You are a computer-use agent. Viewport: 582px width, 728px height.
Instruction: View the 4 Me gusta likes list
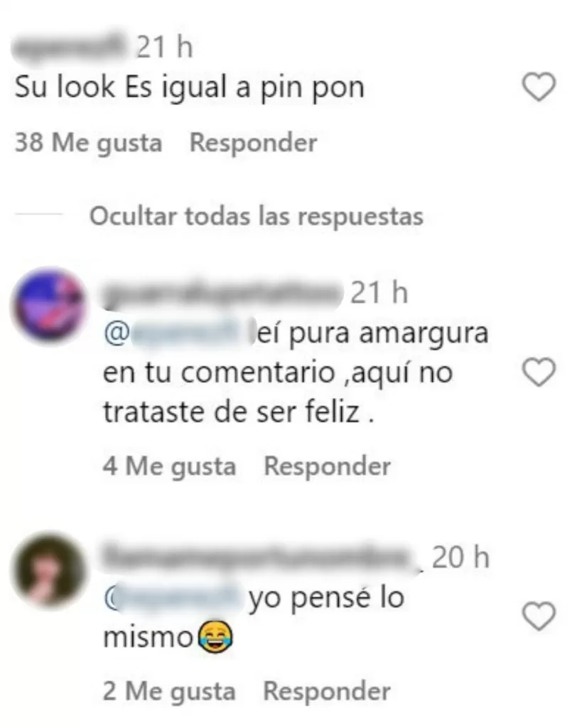[x=169, y=466]
